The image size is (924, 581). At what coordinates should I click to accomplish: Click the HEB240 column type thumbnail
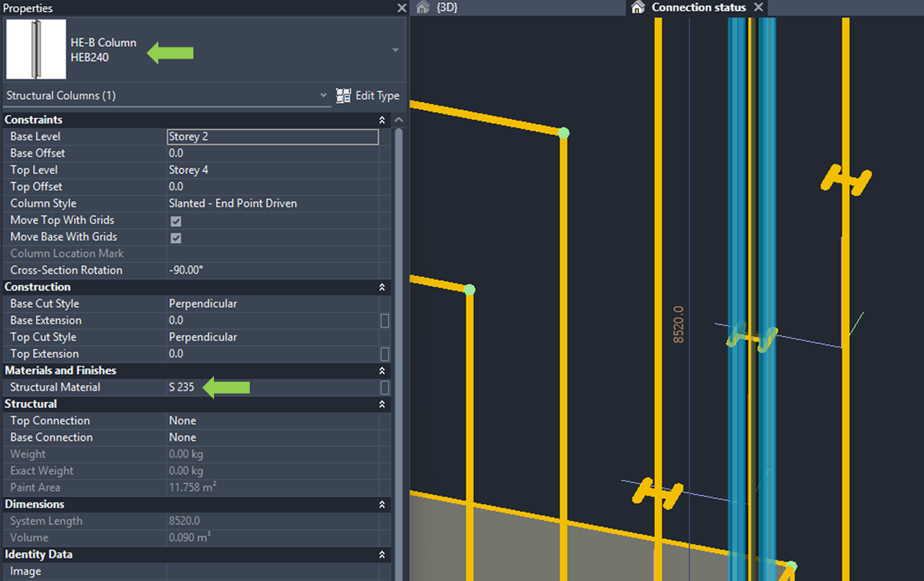36,49
